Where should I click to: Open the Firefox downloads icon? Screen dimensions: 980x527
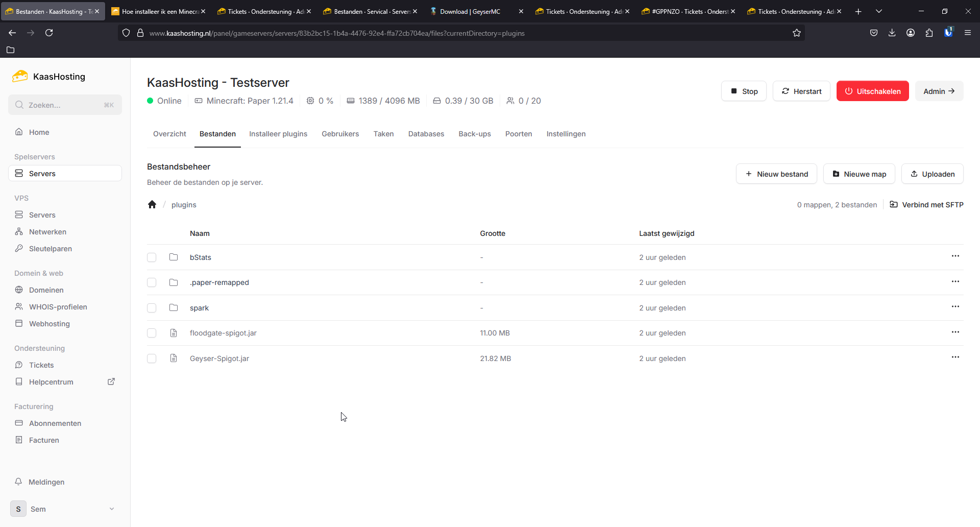892,33
